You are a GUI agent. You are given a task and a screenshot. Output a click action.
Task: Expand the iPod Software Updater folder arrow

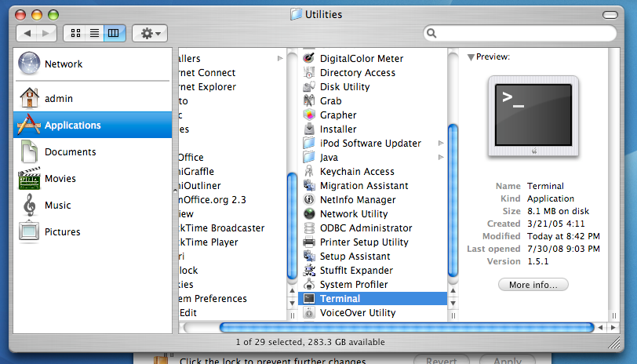coord(441,143)
